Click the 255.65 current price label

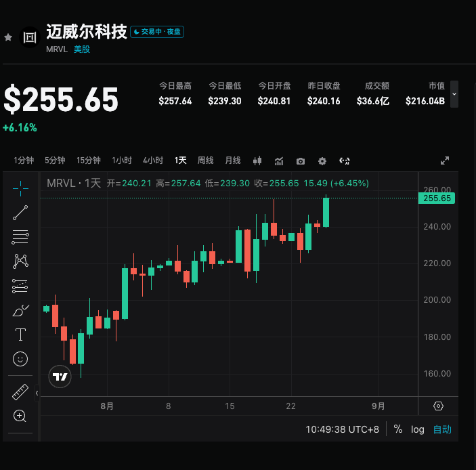(437, 198)
